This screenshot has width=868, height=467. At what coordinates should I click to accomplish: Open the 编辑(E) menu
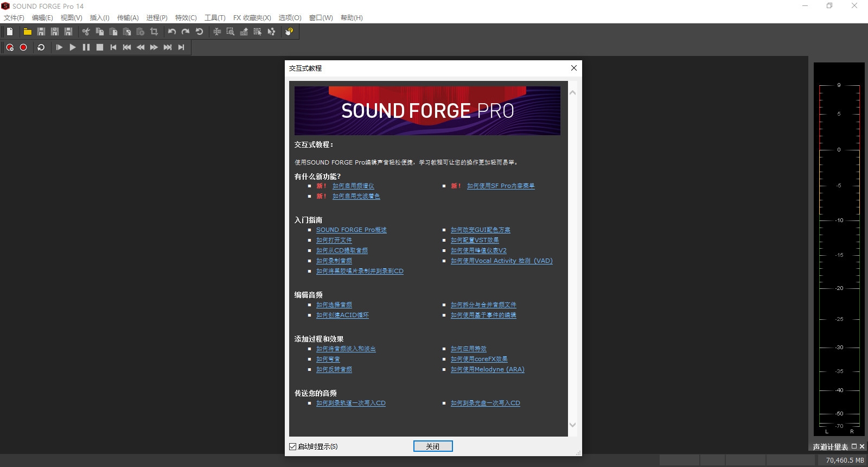click(43, 17)
